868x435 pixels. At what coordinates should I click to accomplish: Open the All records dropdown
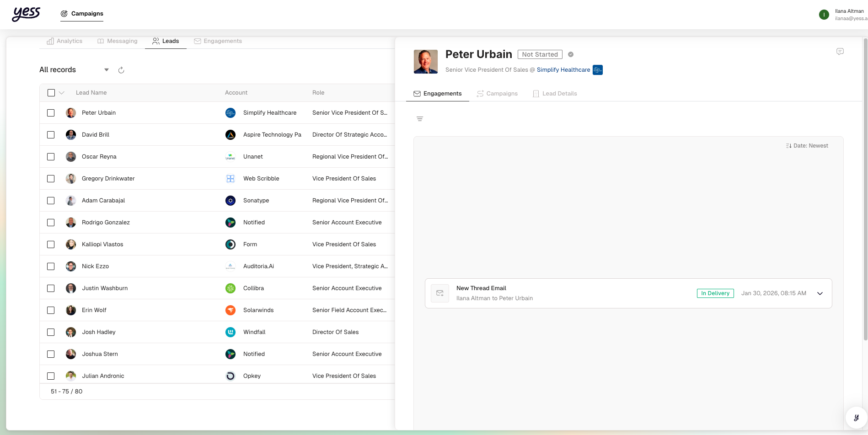point(107,70)
